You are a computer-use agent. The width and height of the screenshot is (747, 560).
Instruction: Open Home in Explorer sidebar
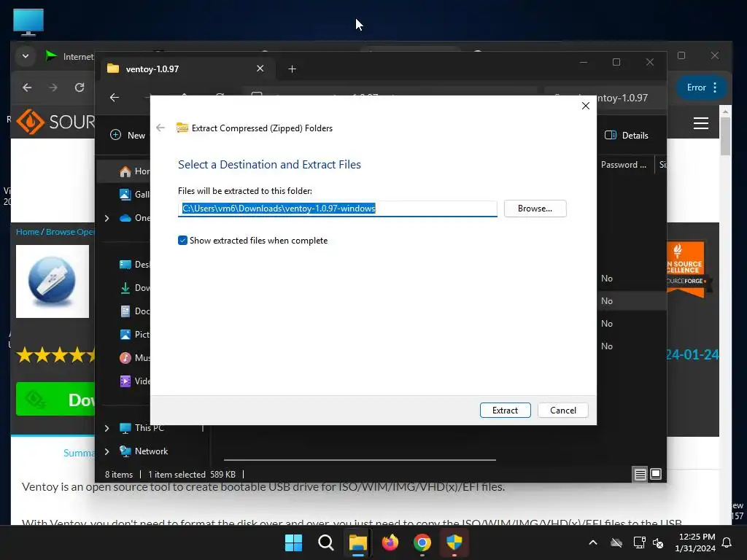[x=134, y=171]
